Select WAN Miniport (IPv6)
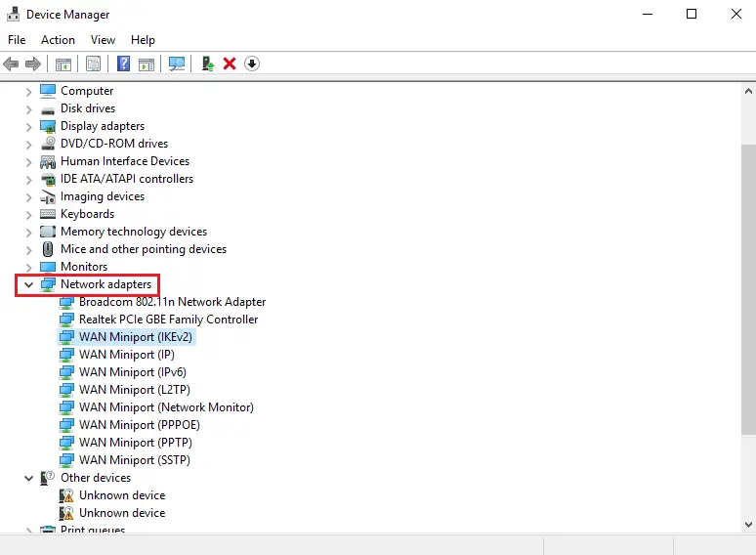The height and width of the screenshot is (555, 756). tap(133, 371)
